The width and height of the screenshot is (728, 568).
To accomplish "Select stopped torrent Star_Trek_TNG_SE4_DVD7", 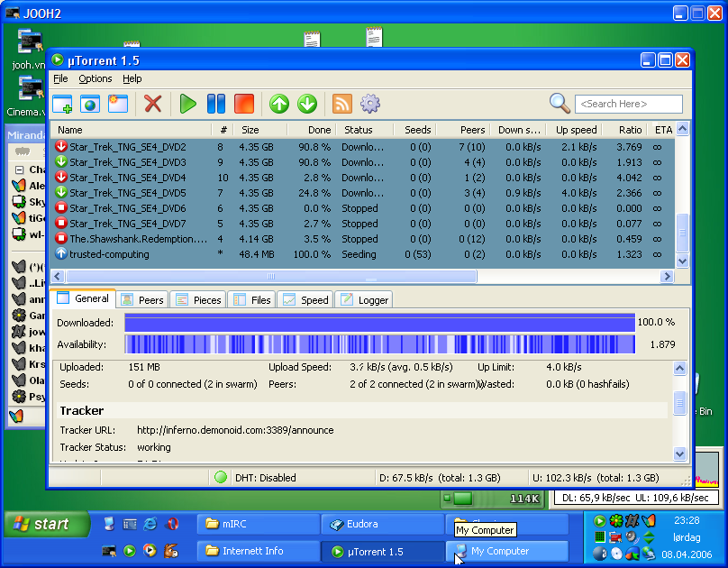I will click(362, 224).
